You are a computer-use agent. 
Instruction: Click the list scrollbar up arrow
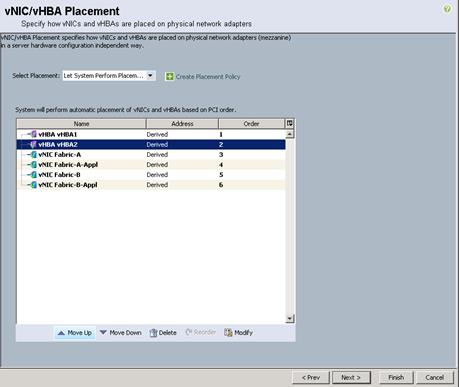coord(289,134)
